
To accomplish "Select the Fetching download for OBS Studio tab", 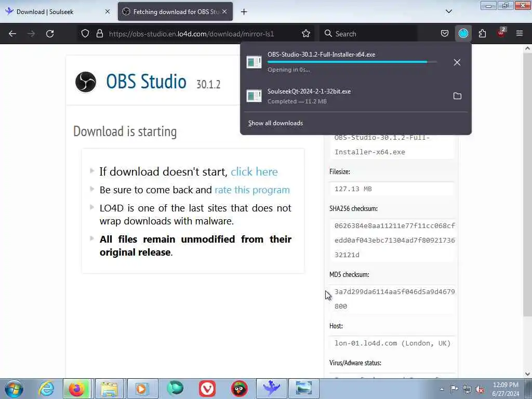I will [175, 11].
